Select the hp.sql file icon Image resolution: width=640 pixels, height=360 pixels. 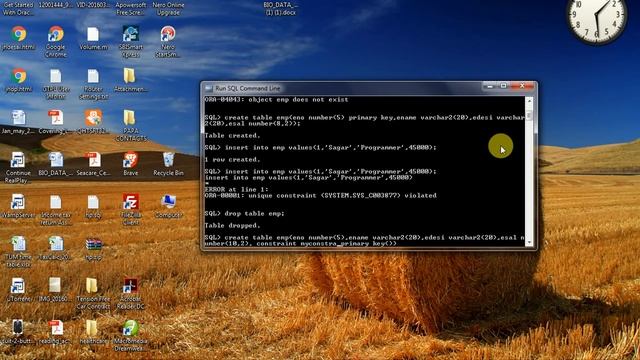[x=93, y=202]
